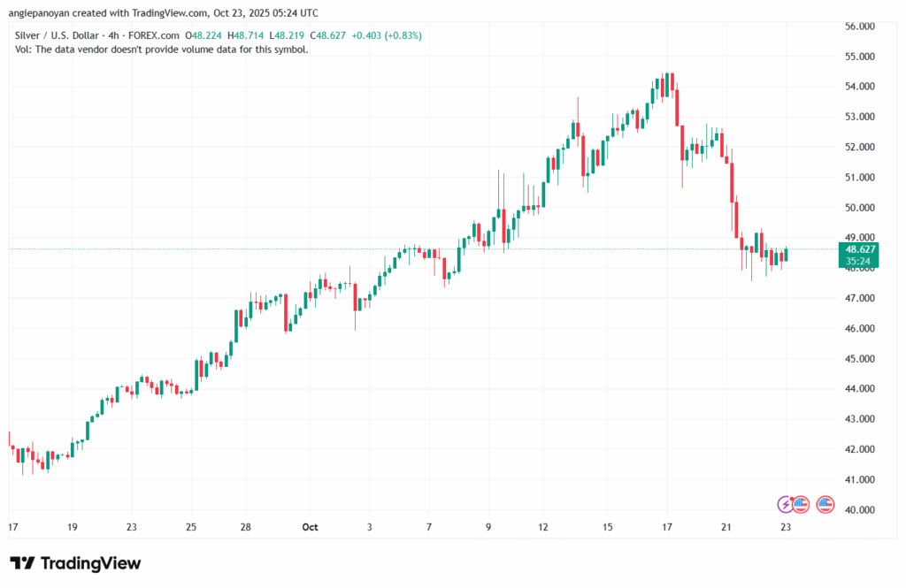Click the 55.000 price axis label

861,57
